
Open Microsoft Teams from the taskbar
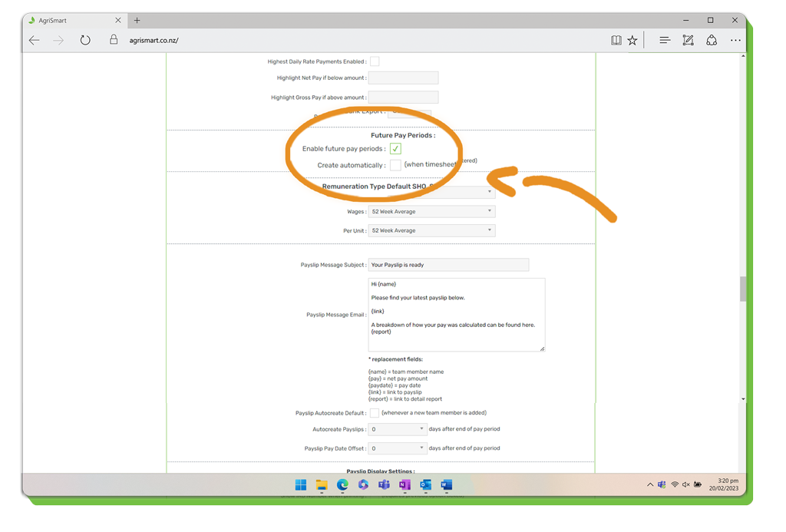(384, 485)
